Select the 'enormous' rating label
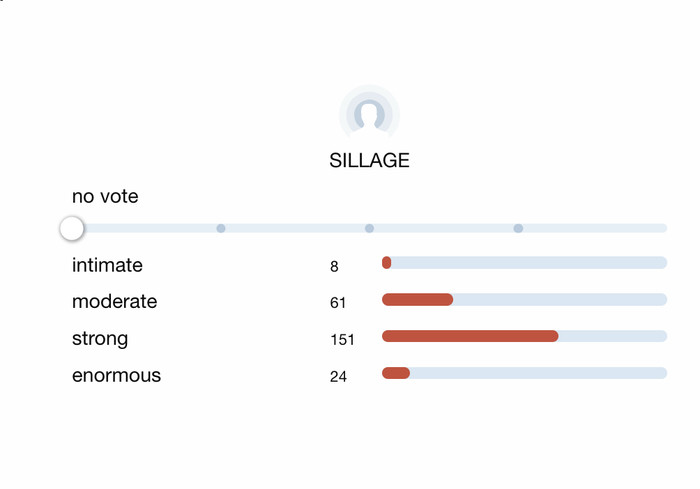700x489 pixels. click(x=117, y=375)
